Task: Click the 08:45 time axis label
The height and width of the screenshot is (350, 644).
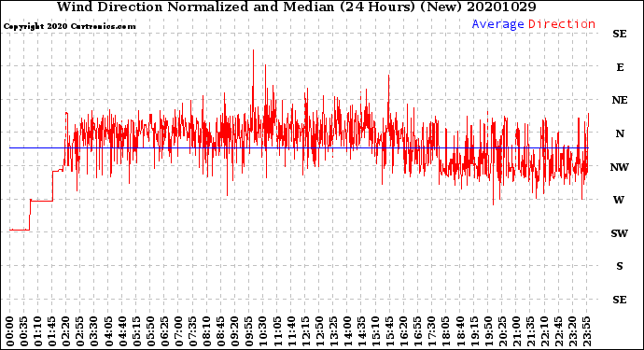Action: point(221,331)
